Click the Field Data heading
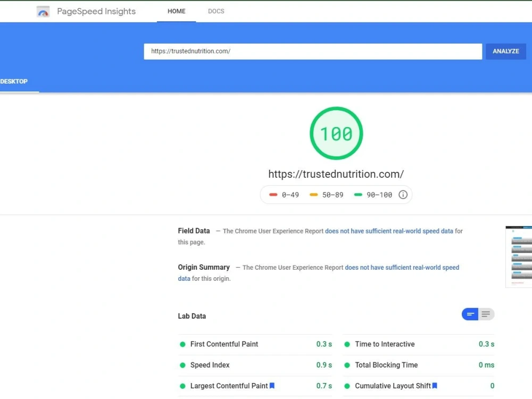The width and height of the screenshot is (532, 399). click(194, 231)
